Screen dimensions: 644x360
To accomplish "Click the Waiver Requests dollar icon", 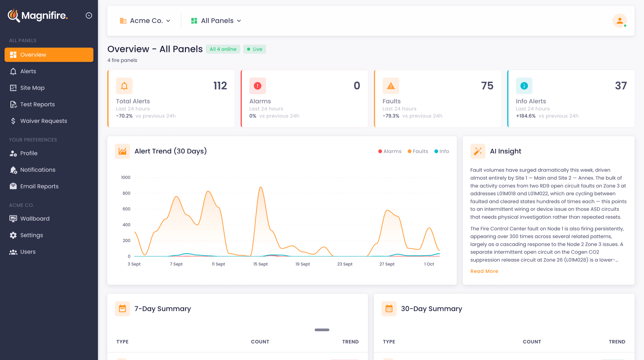I will (x=13, y=121).
